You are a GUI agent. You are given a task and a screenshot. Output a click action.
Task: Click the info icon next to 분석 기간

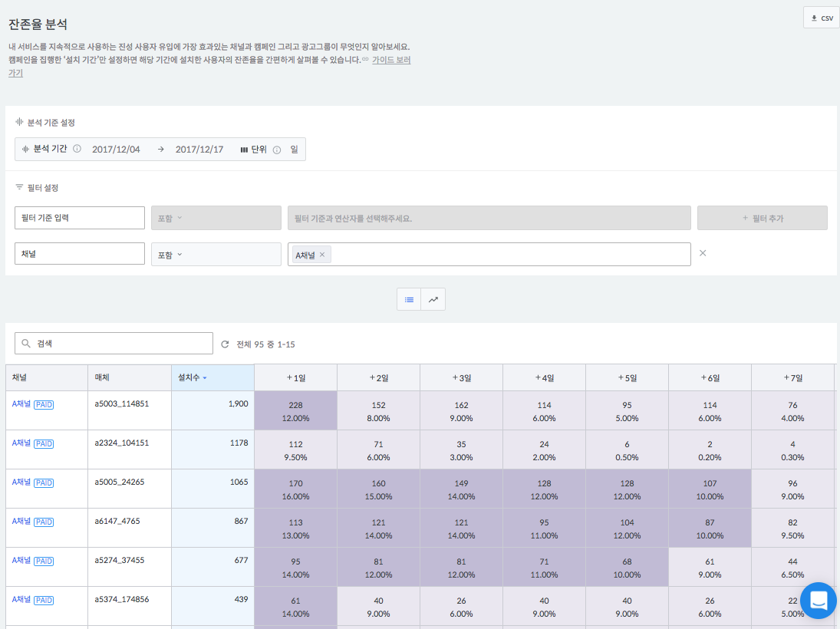coord(77,149)
